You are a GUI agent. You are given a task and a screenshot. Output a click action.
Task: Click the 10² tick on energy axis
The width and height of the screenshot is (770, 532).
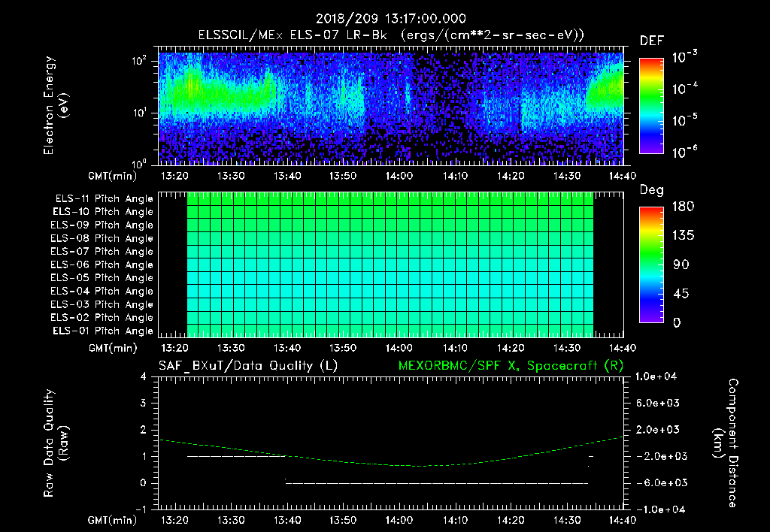tap(139, 61)
